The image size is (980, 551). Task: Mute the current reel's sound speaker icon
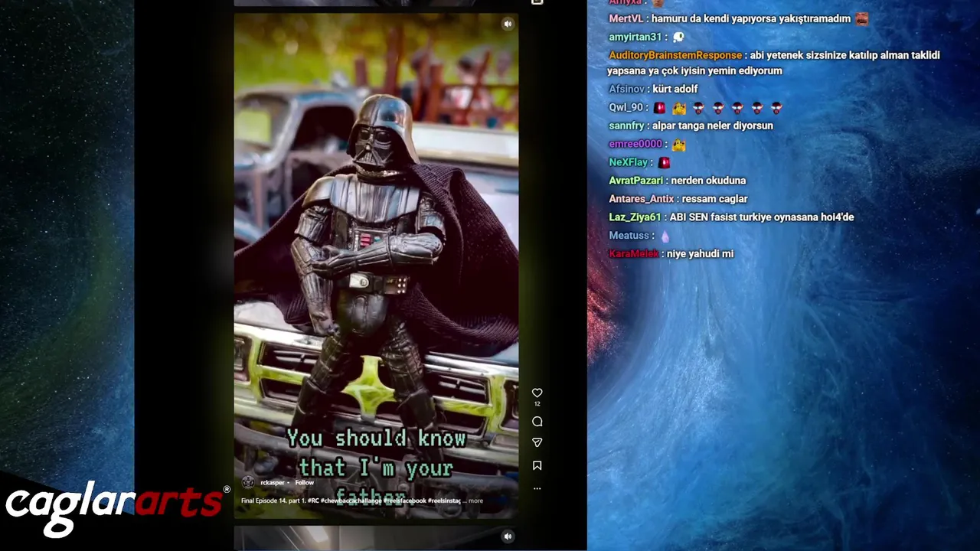pyautogui.click(x=508, y=24)
